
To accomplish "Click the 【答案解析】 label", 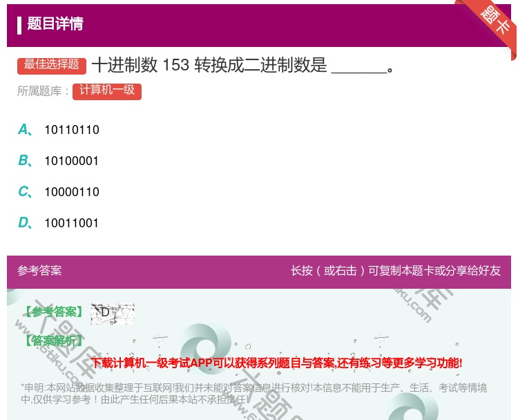I will (54, 341).
